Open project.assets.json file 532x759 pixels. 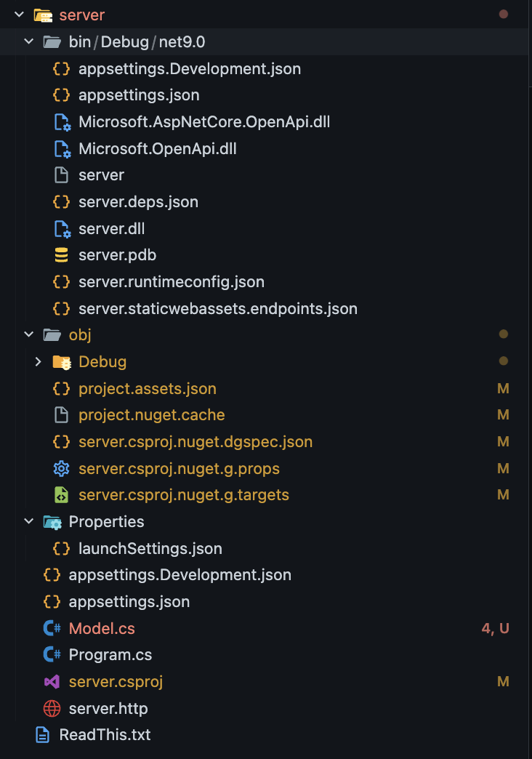click(147, 388)
